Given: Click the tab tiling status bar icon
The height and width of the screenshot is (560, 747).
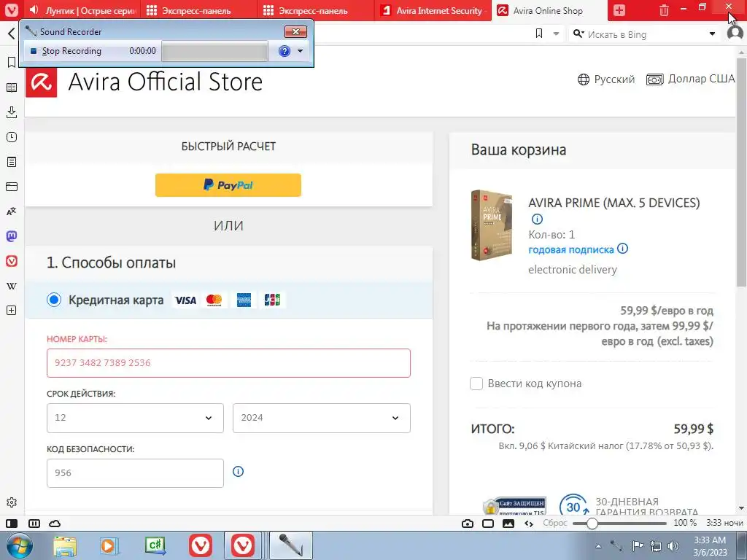Looking at the screenshot, I should [34, 524].
